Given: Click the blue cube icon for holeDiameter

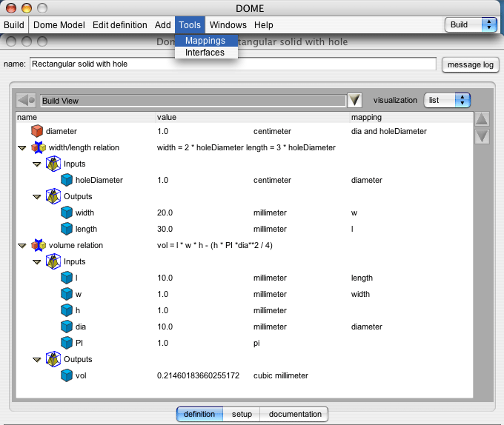Looking at the screenshot, I should 67,180.
